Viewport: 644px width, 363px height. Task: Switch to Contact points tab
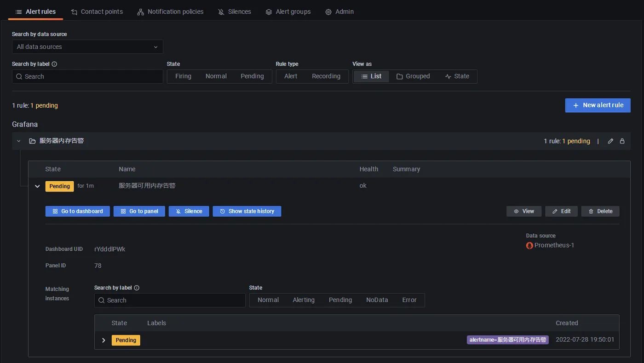[97, 12]
